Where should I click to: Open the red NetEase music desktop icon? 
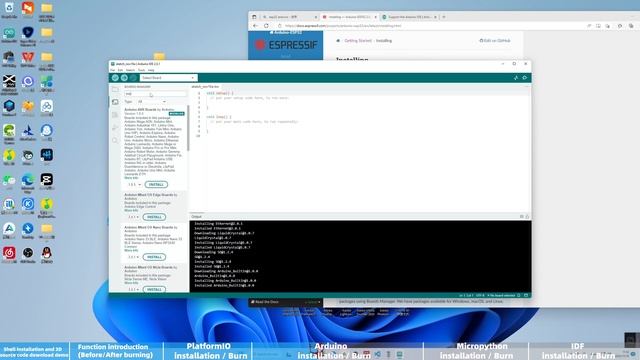coord(9,255)
